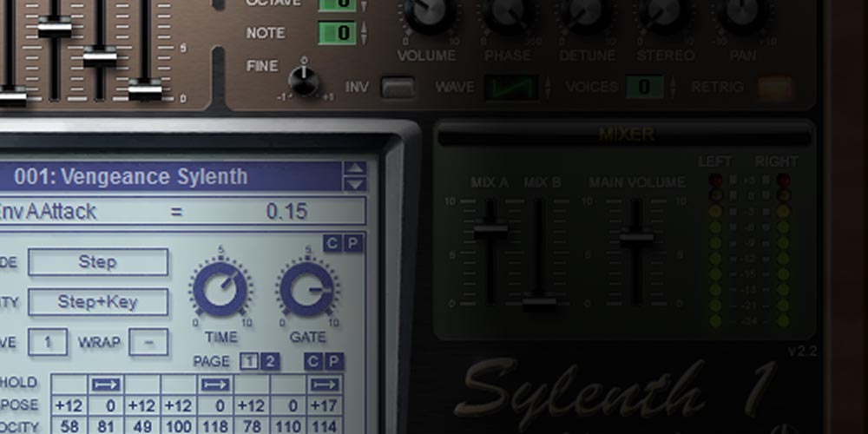The image size is (868, 434).
Task: Click the Mix A fader handle
Action: pos(490,229)
